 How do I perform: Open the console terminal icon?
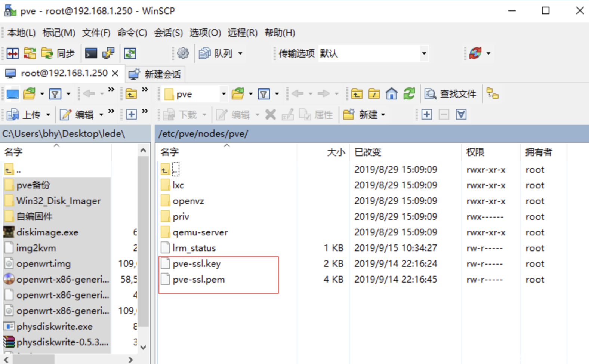(91, 53)
